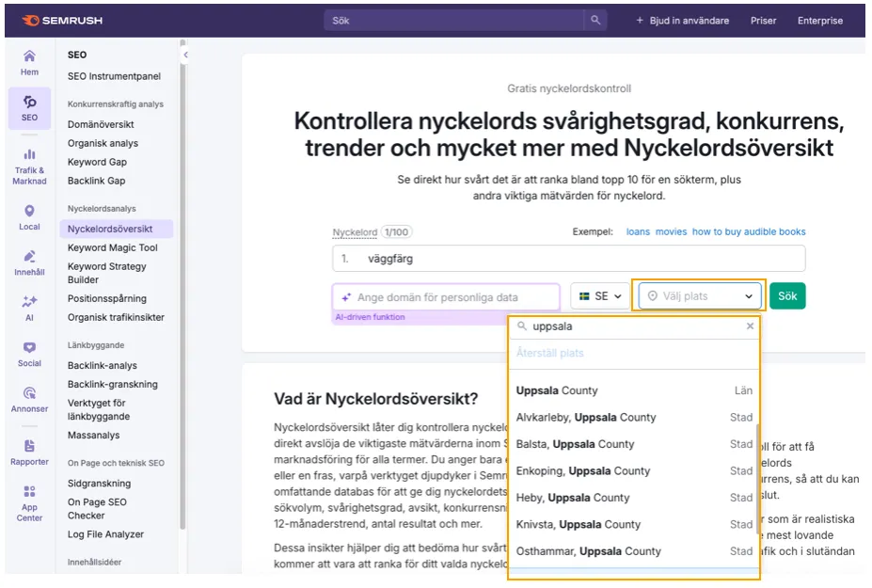The width and height of the screenshot is (872, 588).
Task: Open Trafik & Marknad section icon
Action: click(x=29, y=167)
